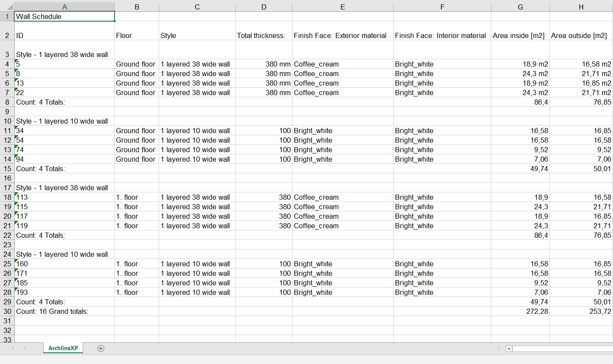Select column G header
613x364 pixels.
point(520,7)
